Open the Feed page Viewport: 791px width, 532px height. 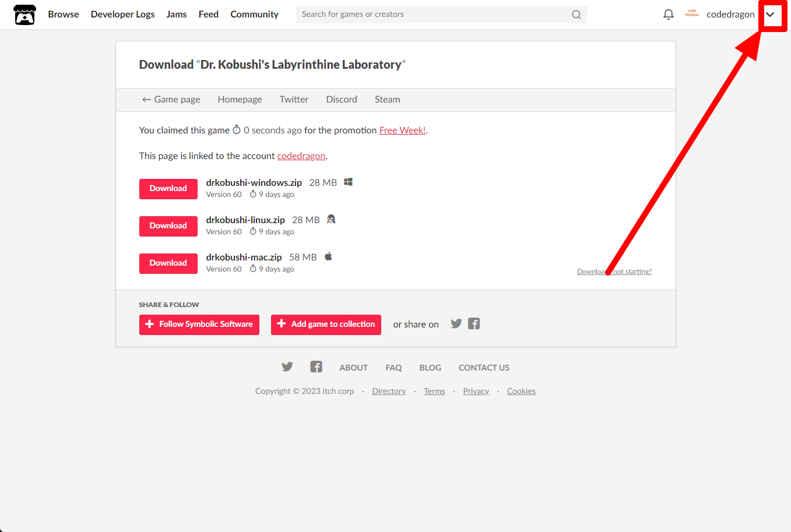[209, 15]
